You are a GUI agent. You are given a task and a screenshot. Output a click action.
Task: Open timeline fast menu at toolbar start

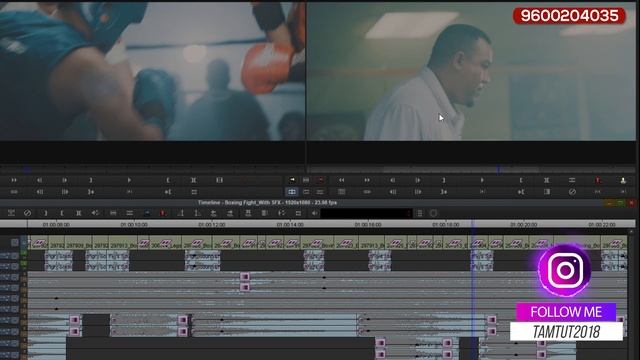11,213
